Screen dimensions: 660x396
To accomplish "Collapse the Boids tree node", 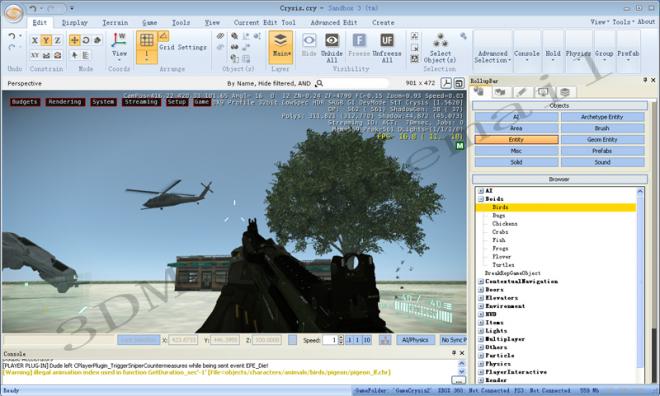I will [x=481, y=199].
